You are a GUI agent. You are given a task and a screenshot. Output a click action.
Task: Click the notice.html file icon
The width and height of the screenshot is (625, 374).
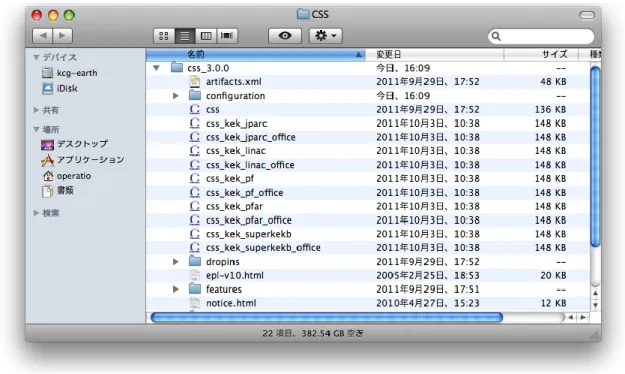click(x=195, y=303)
